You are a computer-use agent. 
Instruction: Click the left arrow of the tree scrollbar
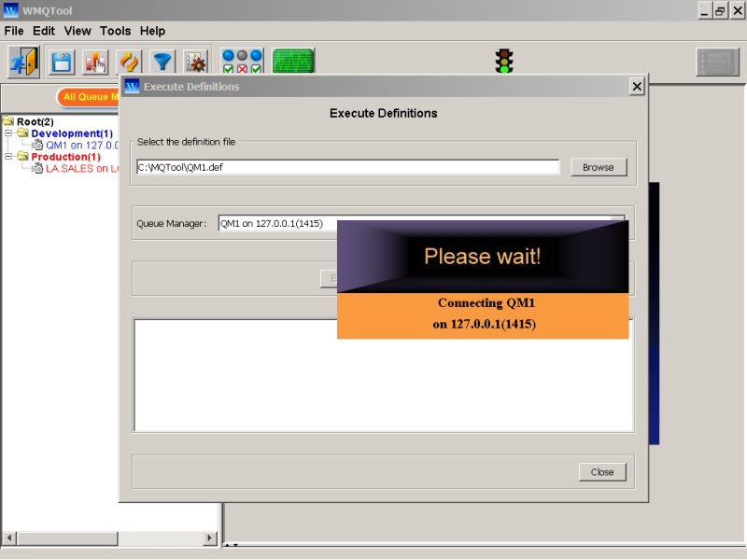[x=9, y=539]
